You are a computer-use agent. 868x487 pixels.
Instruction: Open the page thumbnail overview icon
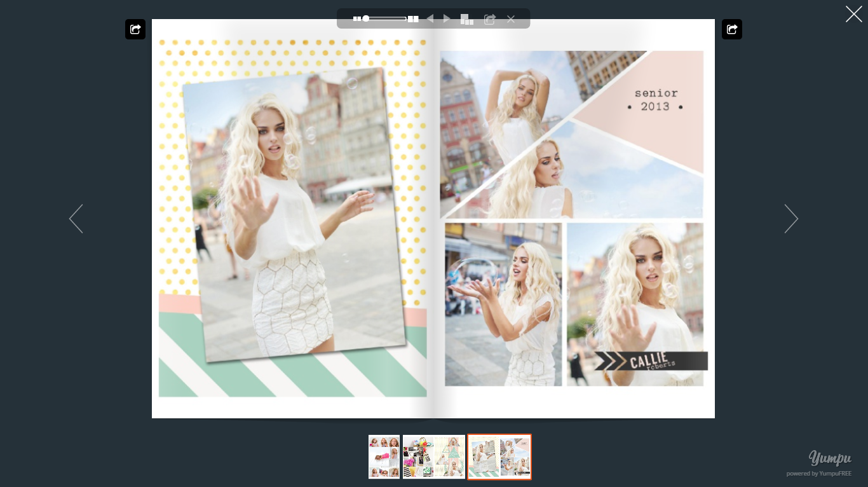tap(466, 19)
